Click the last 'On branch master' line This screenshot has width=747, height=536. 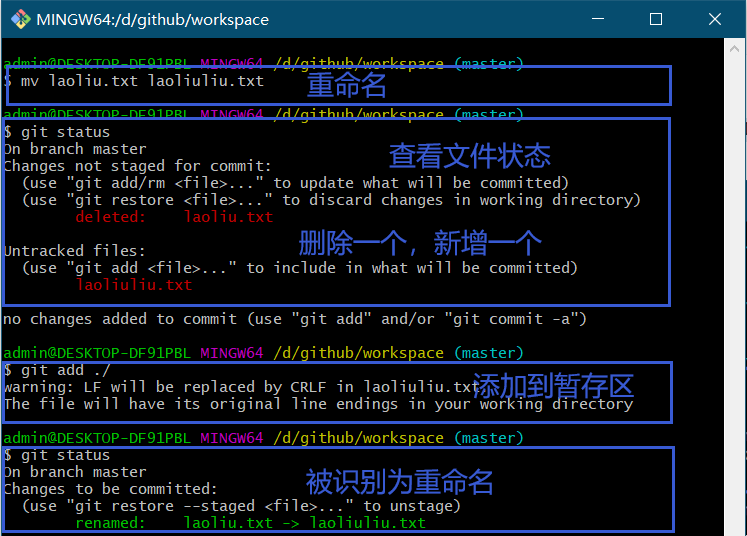pos(75,472)
